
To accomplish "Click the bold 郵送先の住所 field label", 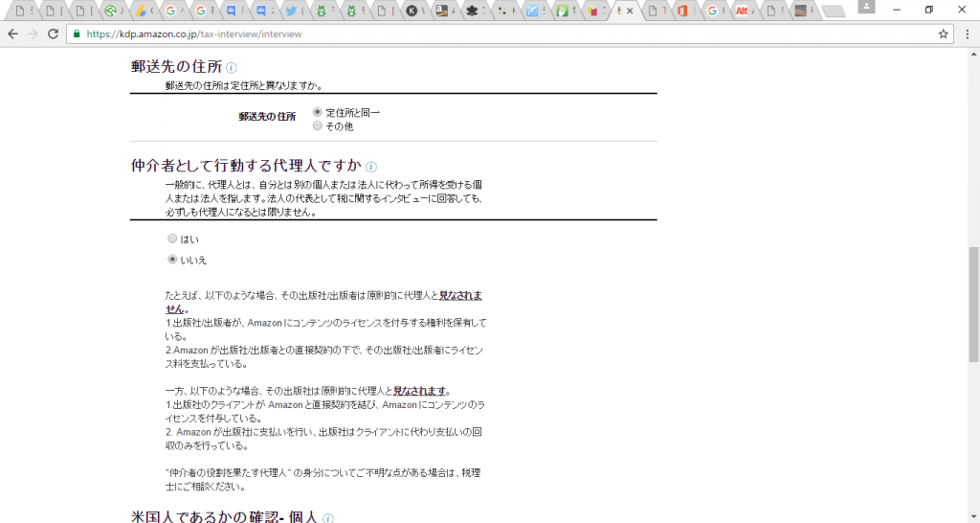I will pos(267,116).
